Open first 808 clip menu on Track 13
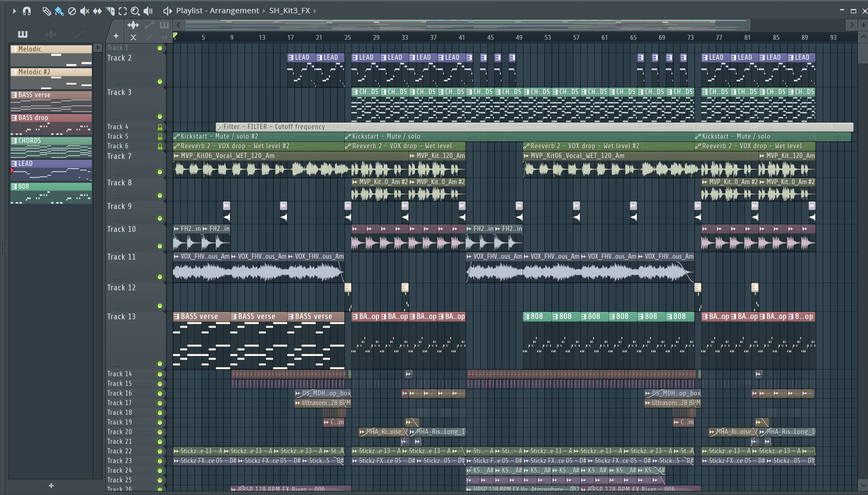Image resolution: width=868 pixels, height=495 pixels. pyautogui.click(x=527, y=317)
